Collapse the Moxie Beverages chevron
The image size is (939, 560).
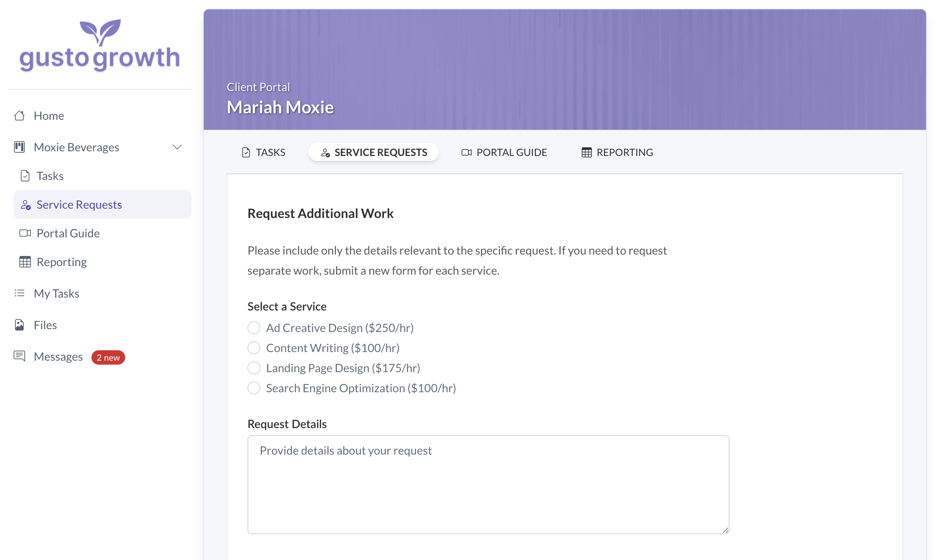(177, 147)
